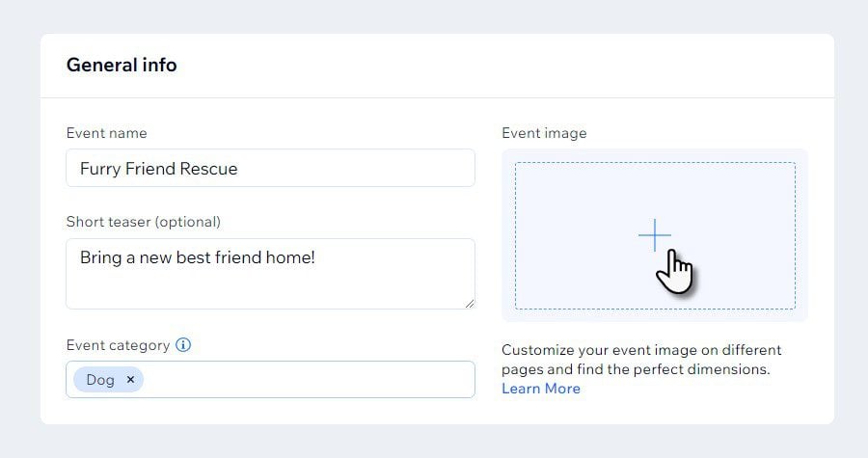Select the Dog category chip label
Screen dimensions: 868x458
click(100, 380)
